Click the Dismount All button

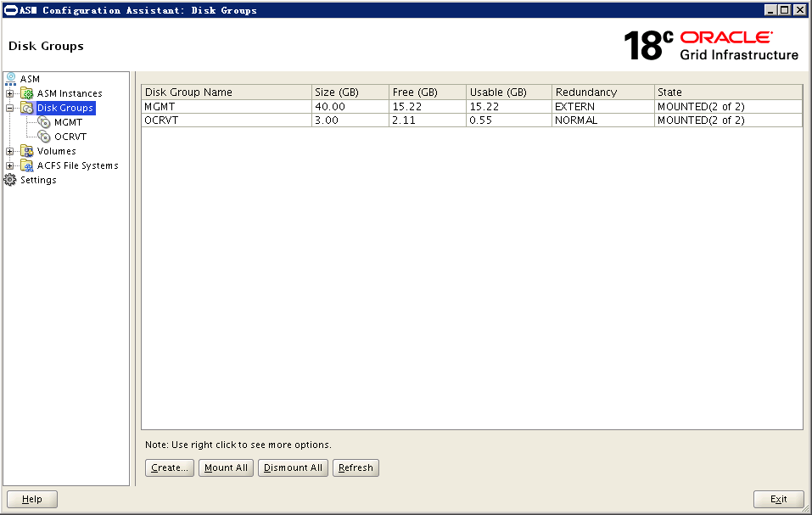(293, 467)
